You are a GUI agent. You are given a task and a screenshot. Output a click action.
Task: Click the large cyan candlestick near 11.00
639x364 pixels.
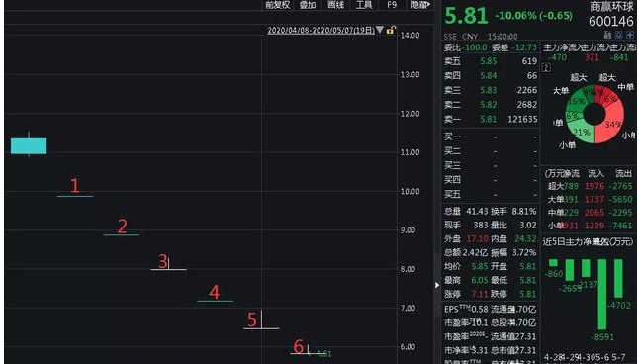pyautogui.click(x=29, y=146)
